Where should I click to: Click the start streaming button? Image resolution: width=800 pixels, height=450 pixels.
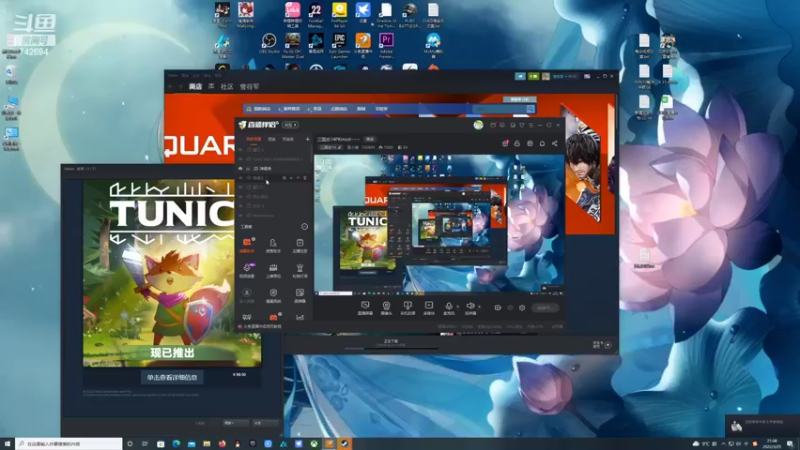[x=544, y=308]
